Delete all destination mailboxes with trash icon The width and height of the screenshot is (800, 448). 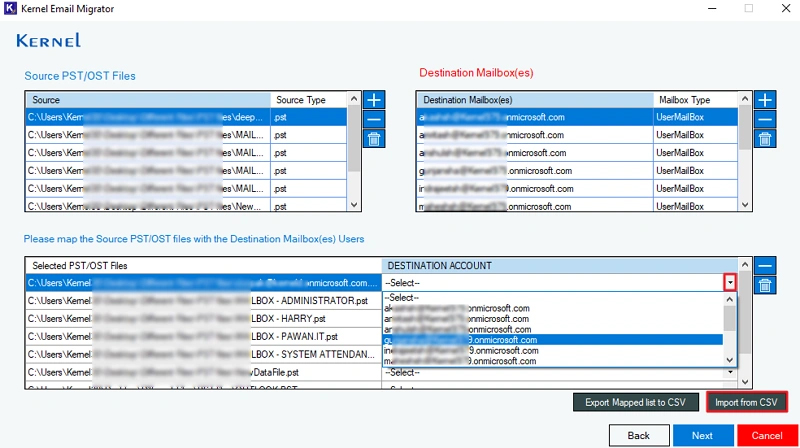coord(765,139)
